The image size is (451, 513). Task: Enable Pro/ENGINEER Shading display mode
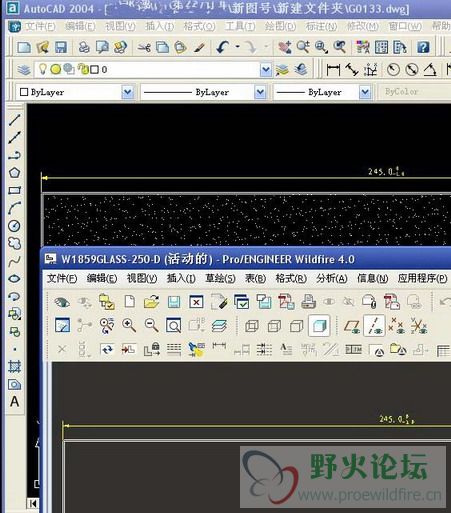tap(319, 326)
